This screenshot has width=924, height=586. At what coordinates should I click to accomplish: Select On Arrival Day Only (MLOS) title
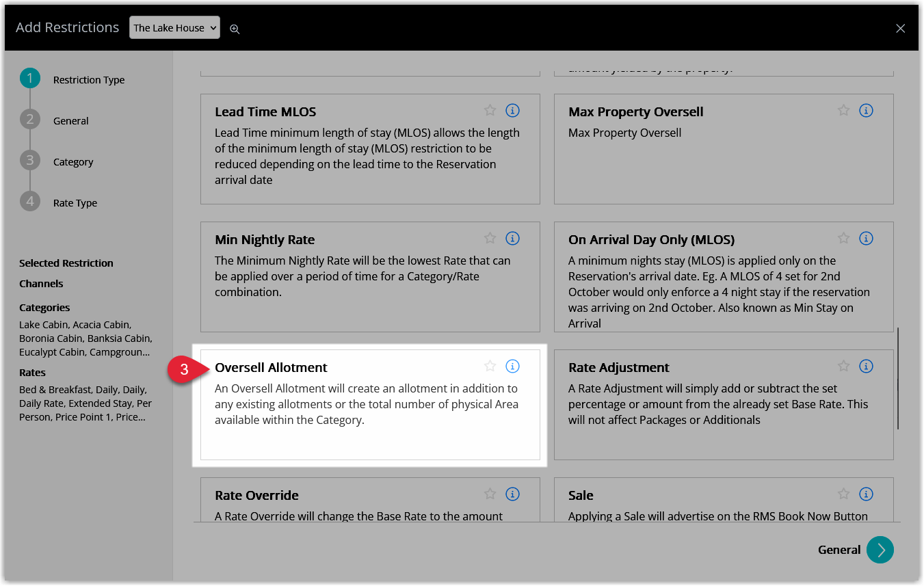tap(652, 239)
